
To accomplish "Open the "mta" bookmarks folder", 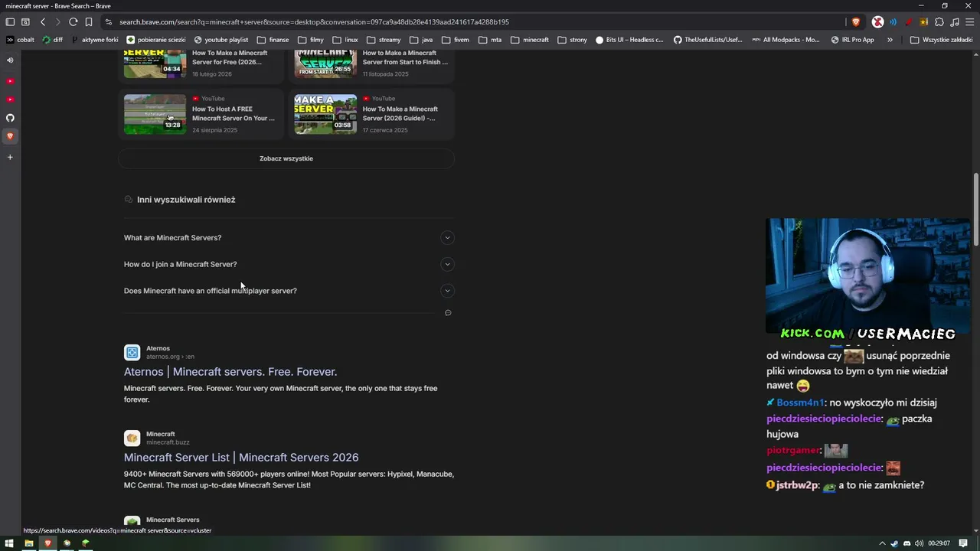I will point(490,40).
